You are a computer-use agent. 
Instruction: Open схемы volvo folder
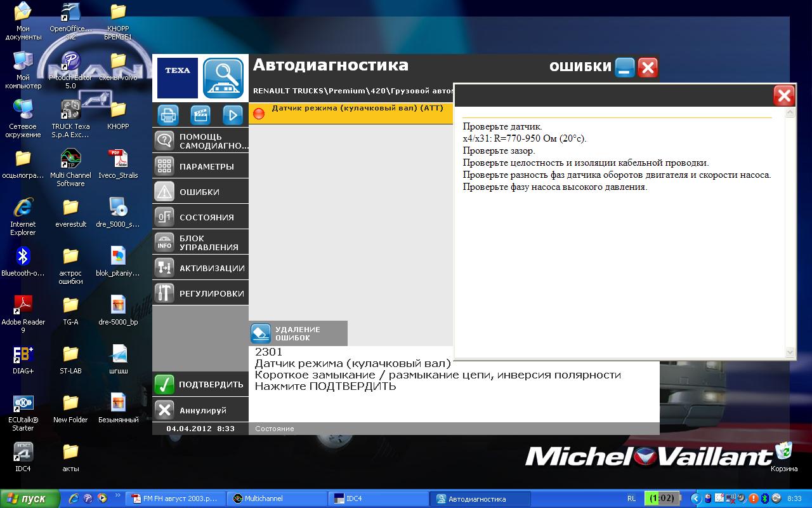(x=118, y=67)
